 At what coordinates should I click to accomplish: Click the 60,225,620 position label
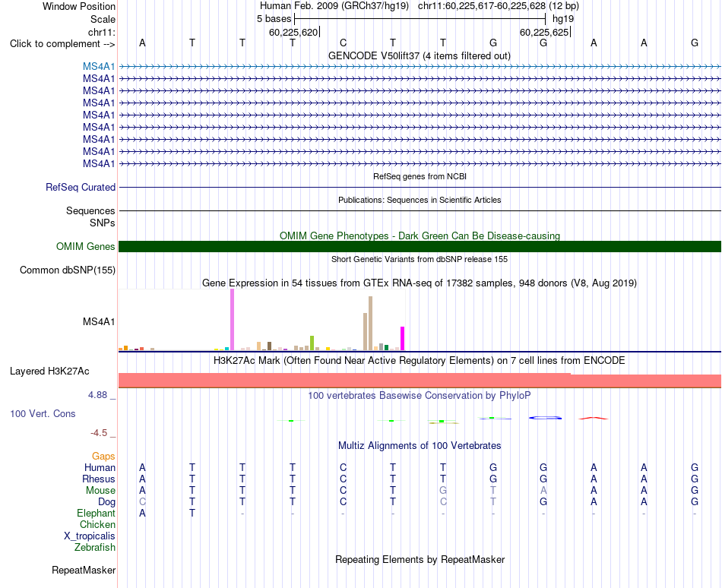[293, 32]
